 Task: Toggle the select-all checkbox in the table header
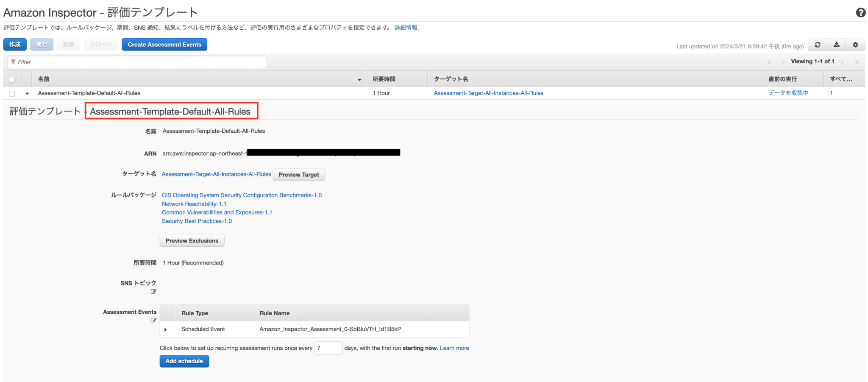click(x=12, y=79)
